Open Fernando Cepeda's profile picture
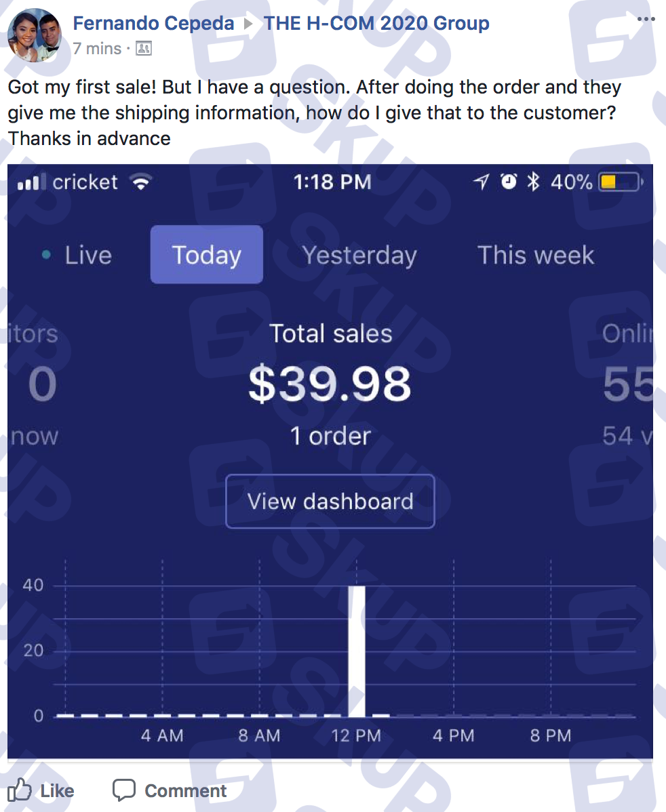Viewport: 666px width, 812px height. [34, 35]
